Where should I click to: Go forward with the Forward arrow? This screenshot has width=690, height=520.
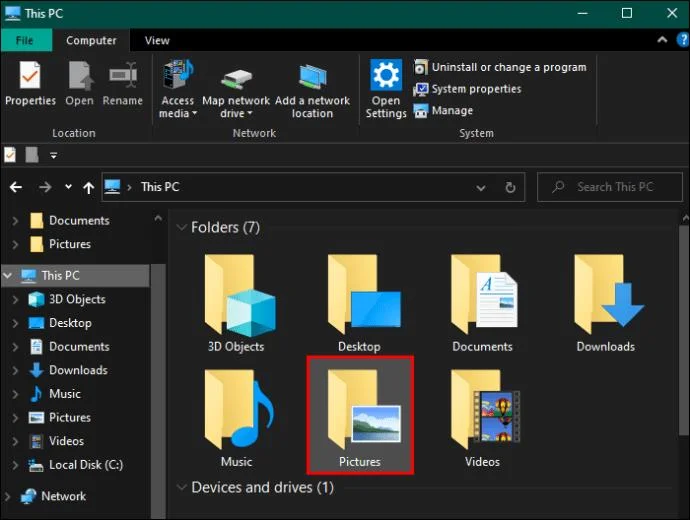coord(45,187)
